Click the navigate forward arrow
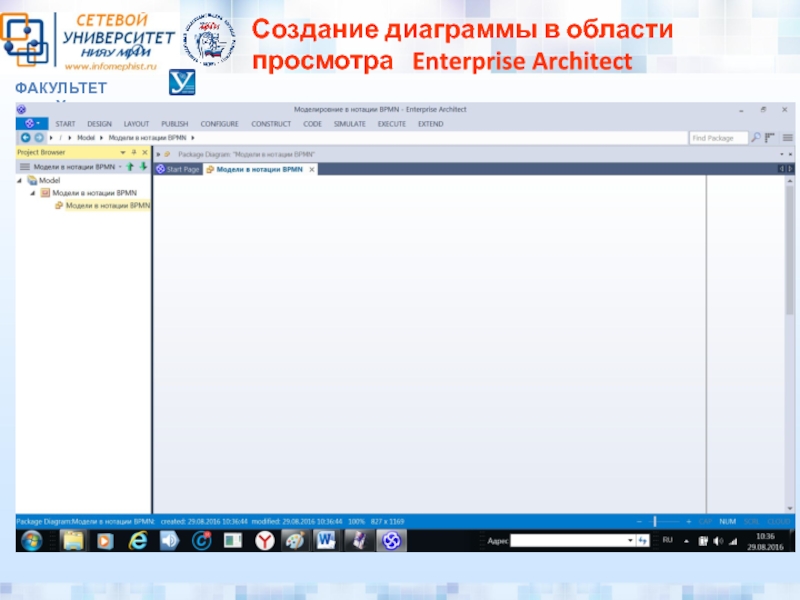 coord(38,137)
